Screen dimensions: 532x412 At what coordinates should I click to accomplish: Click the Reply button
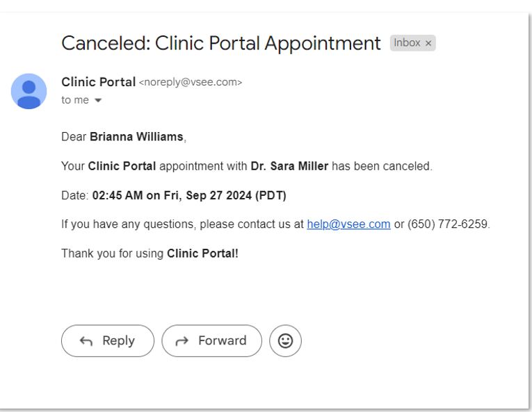pyautogui.click(x=108, y=341)
